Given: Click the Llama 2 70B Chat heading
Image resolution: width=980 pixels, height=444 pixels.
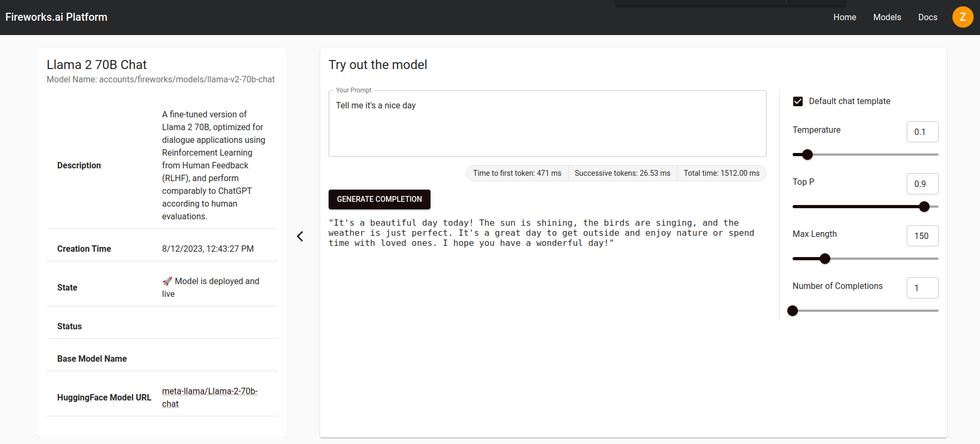Looking at the screenshot, I should [x=97, y=65].
